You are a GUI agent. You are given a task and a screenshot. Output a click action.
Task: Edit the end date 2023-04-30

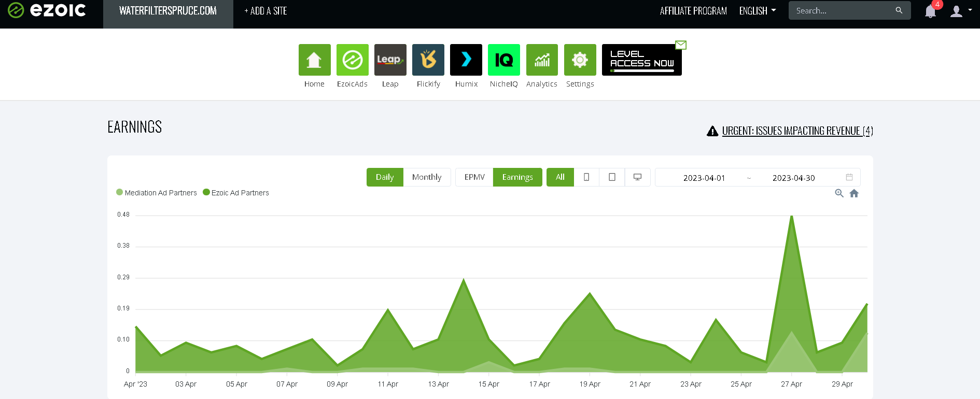tap(793, 178)
